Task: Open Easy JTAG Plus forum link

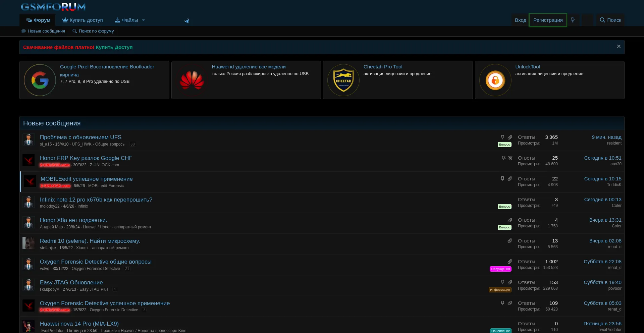Action: click(94, 289)
